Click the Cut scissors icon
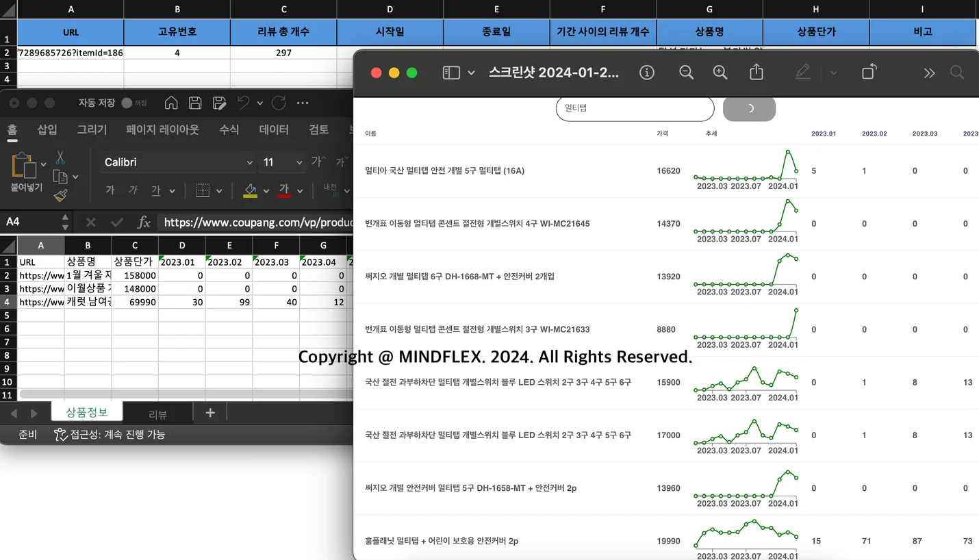This screenshot has height=560, width=979. [60, 158]
